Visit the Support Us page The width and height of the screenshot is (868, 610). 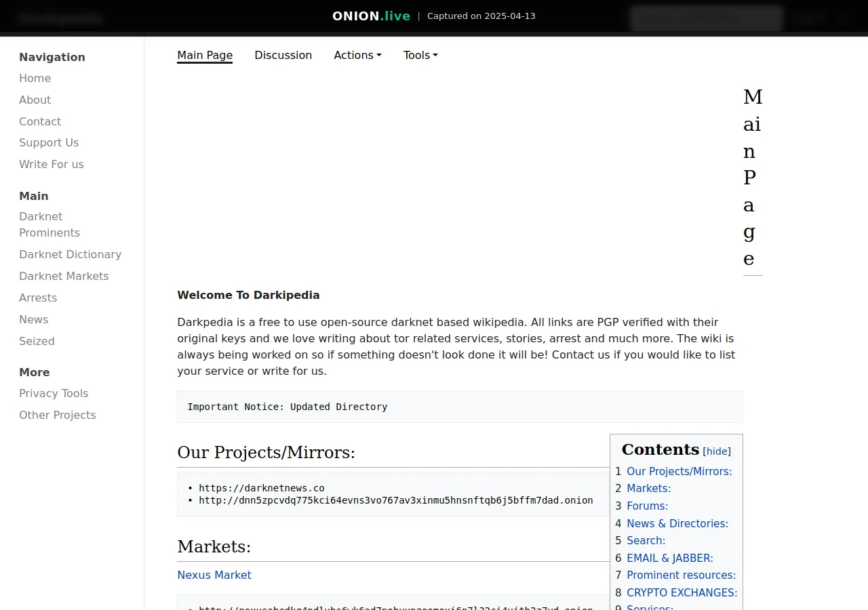(x=49, y=143)
